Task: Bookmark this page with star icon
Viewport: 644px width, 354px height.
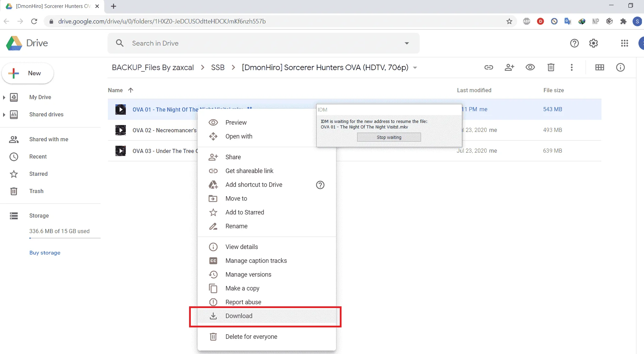Action: (x=509, y=21)
